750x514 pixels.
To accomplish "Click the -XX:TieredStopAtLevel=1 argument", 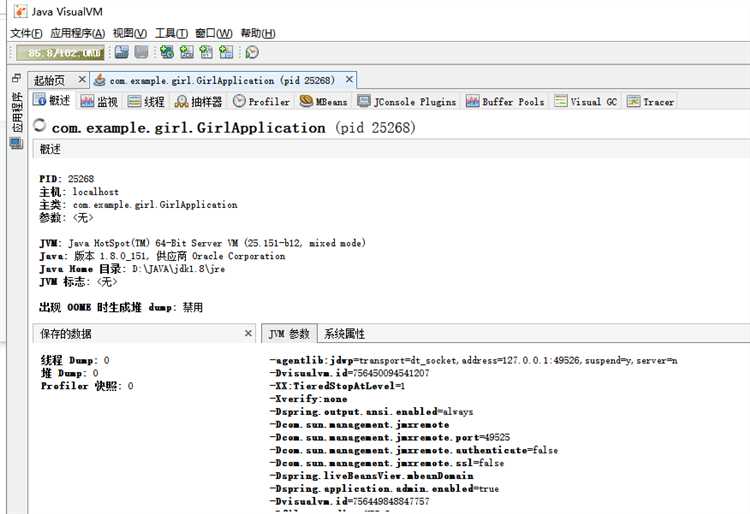I will [337, 386].
